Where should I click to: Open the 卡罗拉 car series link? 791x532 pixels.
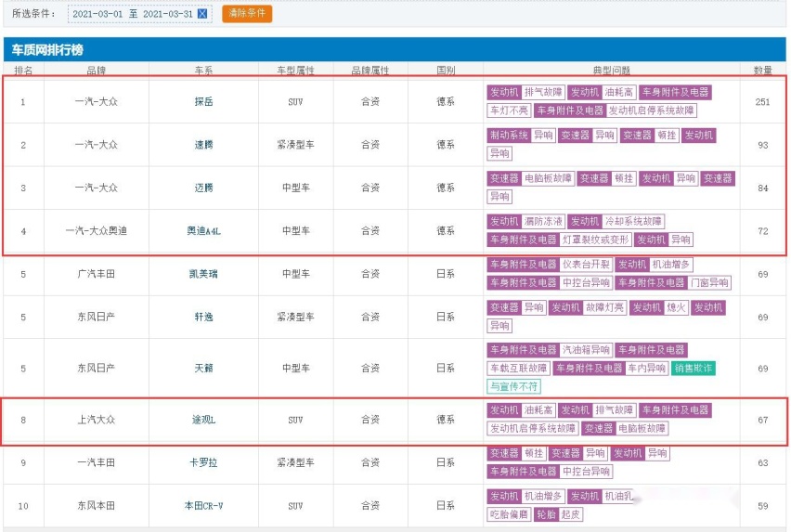point(203,462)
